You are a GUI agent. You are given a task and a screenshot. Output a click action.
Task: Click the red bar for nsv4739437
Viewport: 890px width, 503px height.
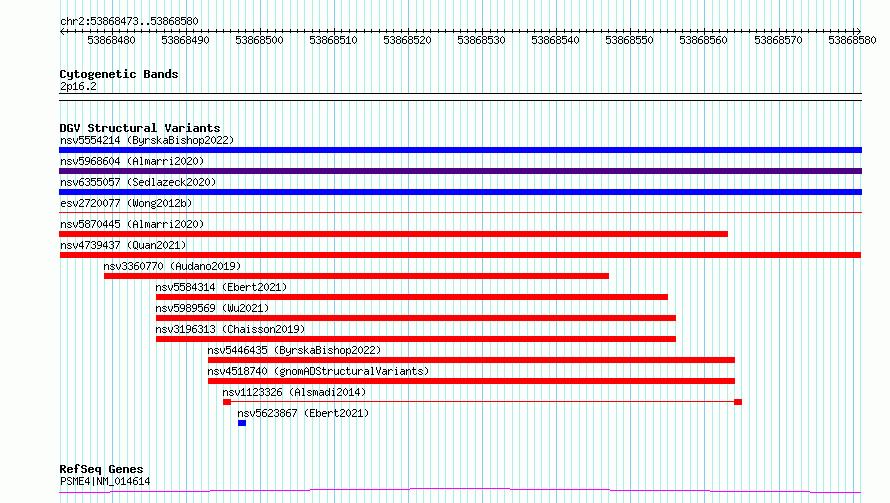460,255
